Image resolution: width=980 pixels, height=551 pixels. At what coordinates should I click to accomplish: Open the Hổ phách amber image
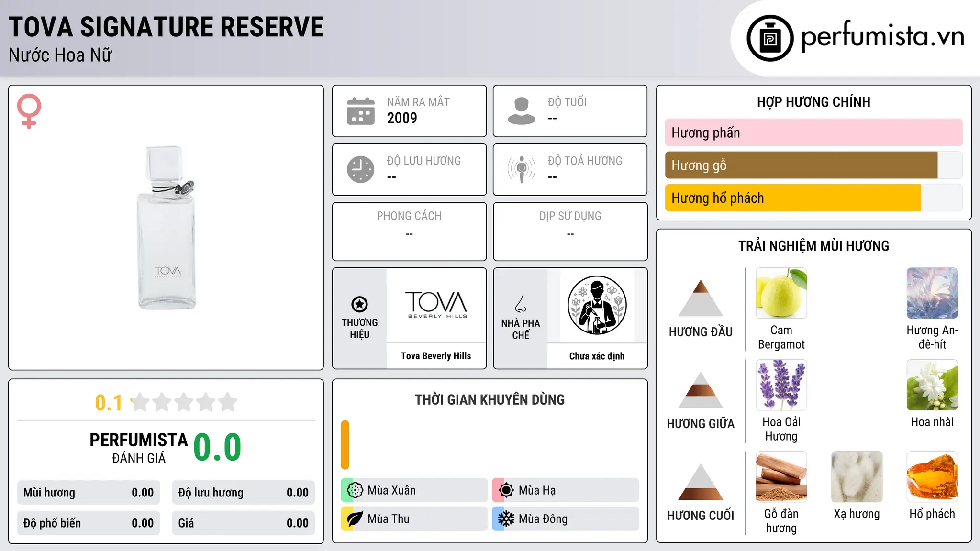click(x=932, y=477)
